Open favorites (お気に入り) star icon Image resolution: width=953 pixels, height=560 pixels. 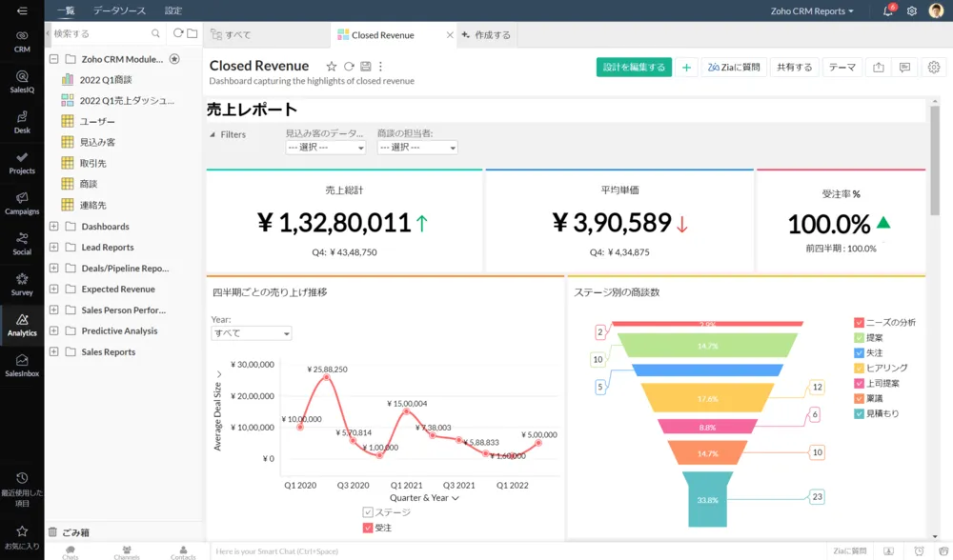pyautogui.click(x=22, y=537)
